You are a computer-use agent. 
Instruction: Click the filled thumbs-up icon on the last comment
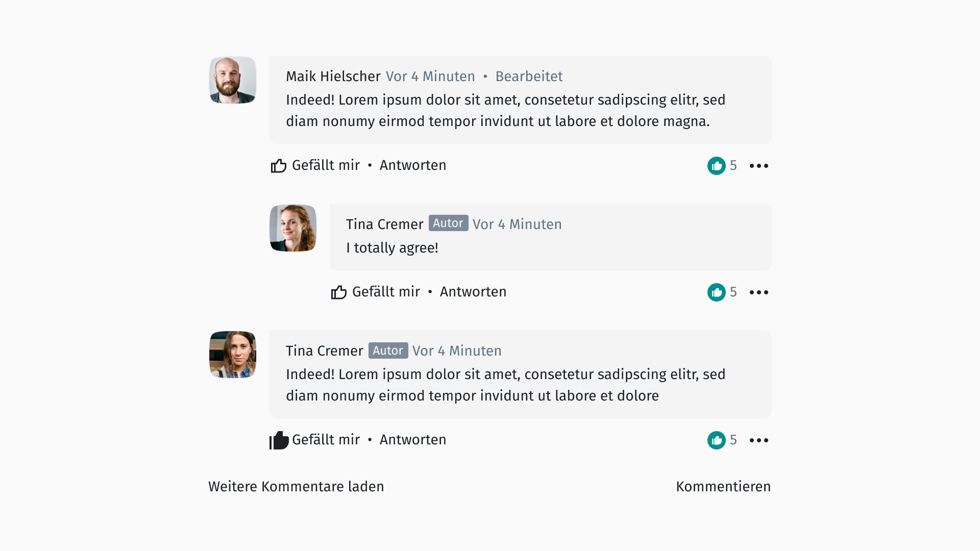pos(279,440)
